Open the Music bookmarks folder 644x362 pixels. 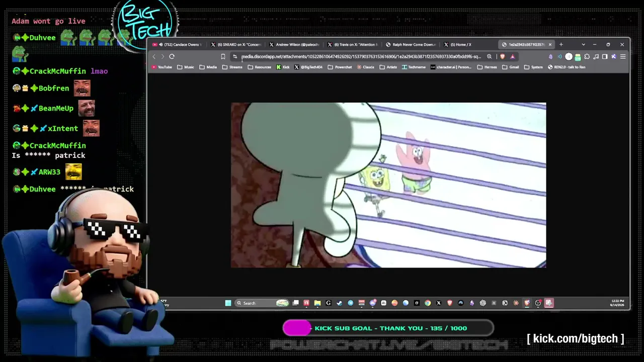[186, 67]
